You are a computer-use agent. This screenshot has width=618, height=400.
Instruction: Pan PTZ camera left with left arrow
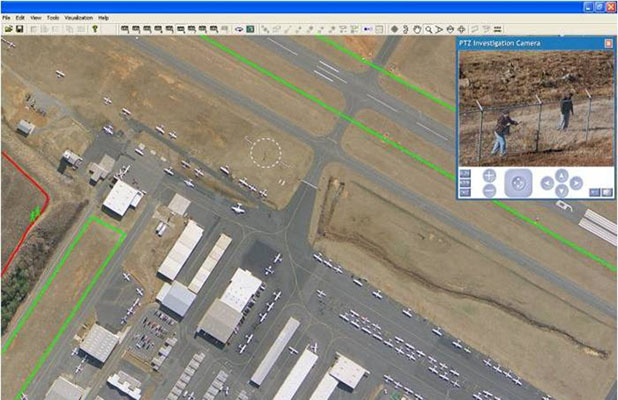tap(547, 183)
